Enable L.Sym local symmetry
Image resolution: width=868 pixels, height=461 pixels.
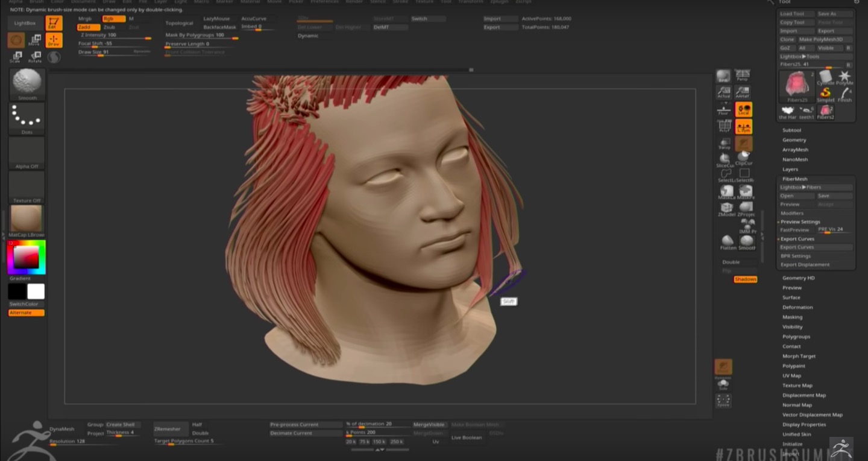[743, 127]
